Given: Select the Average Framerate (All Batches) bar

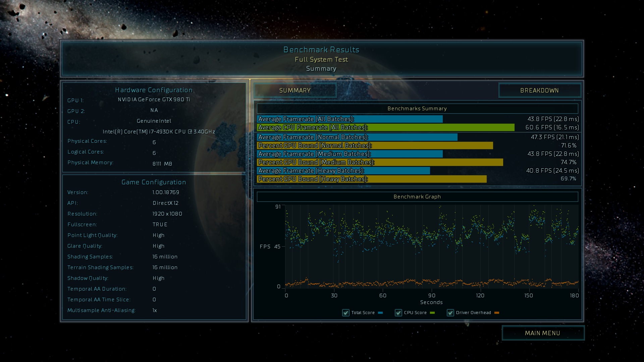Looking at the screenshot, I should coord(350,119).
